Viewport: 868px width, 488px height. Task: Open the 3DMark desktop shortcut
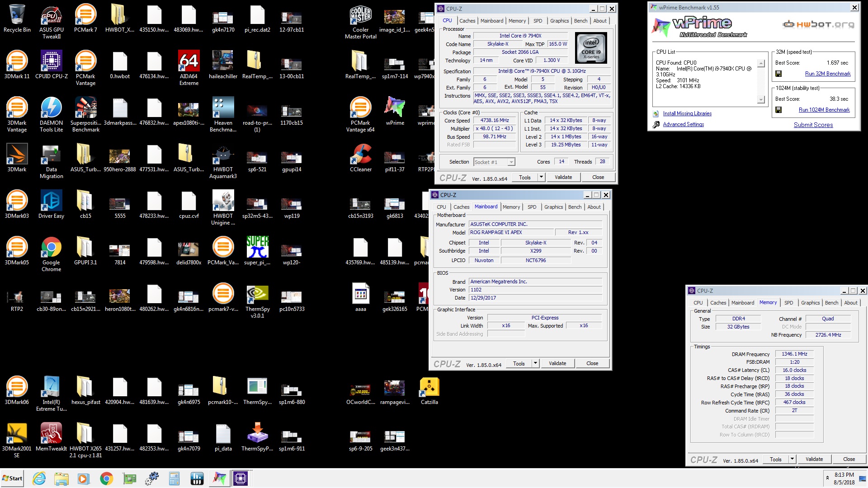[17, 158]
